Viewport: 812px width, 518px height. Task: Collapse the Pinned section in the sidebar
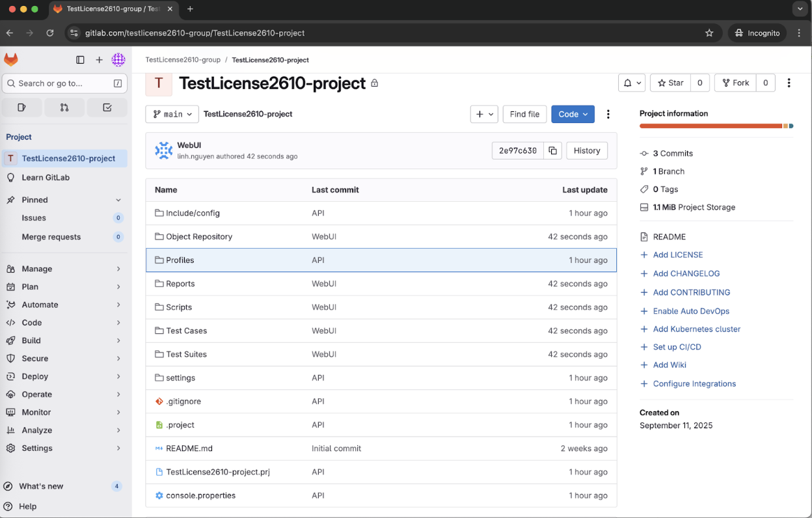118,200
